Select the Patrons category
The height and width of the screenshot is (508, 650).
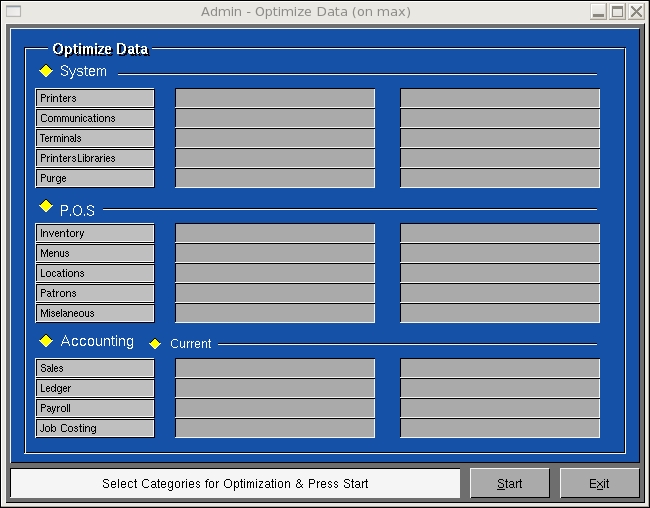pos(95,293)
